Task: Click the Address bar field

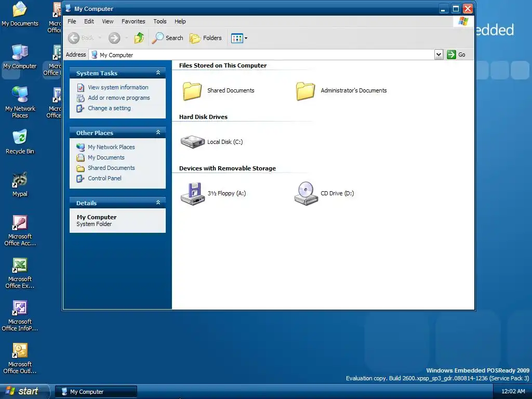Action: point(262,55)
